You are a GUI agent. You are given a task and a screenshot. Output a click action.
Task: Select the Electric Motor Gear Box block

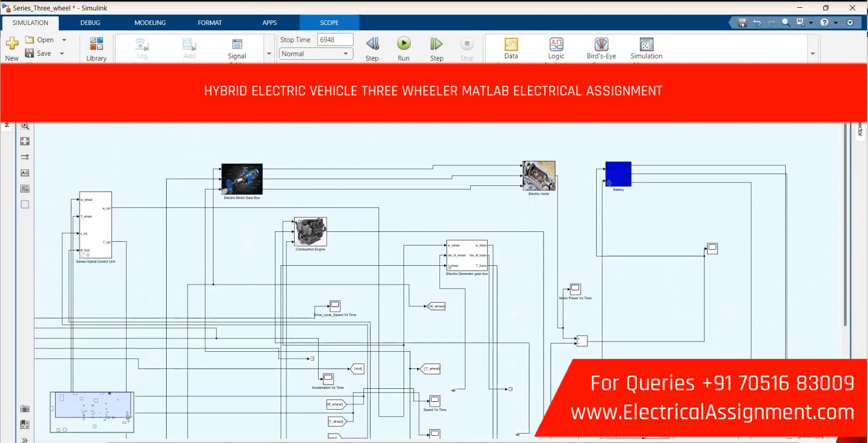242,179
